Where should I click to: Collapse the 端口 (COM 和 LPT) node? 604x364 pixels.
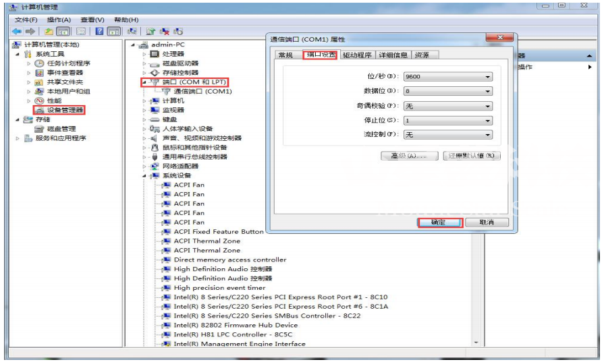click(x=144, y=82)
